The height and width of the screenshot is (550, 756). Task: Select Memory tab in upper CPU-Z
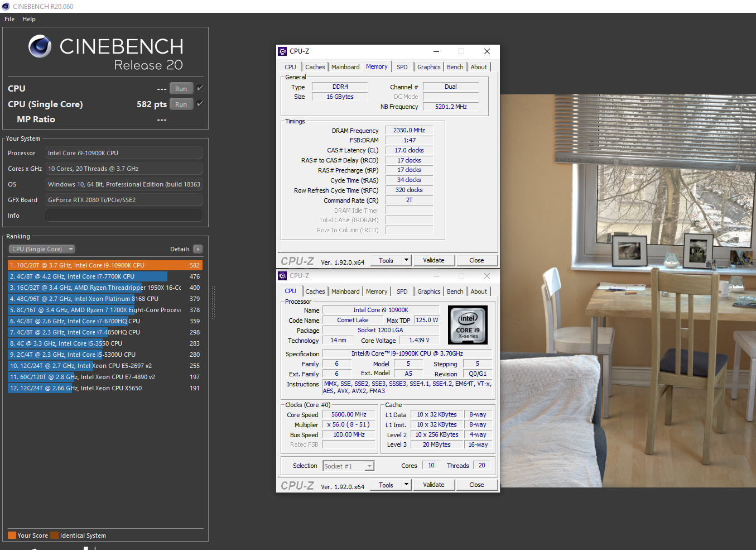click(377, 66)
